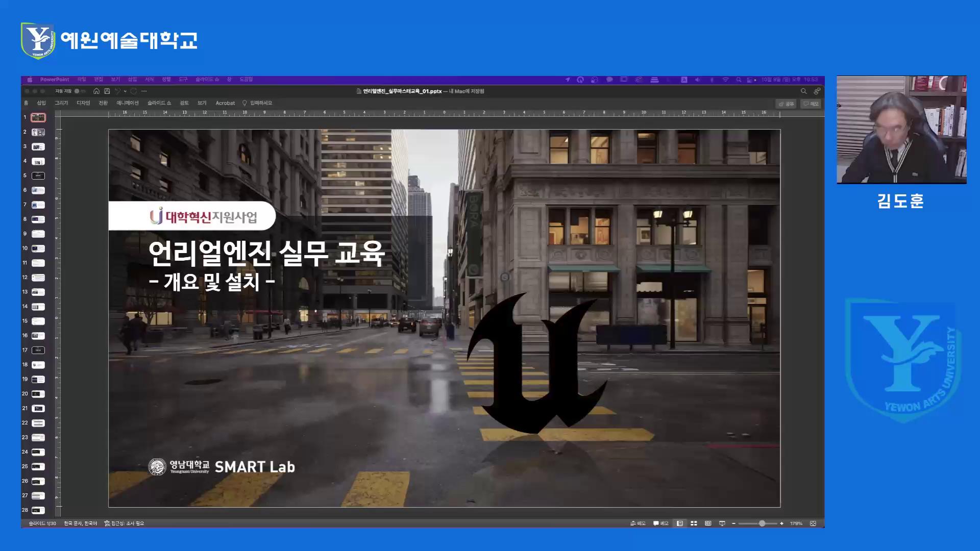Toggle the notes pane via 메모 in status bar

coord(637,523)
